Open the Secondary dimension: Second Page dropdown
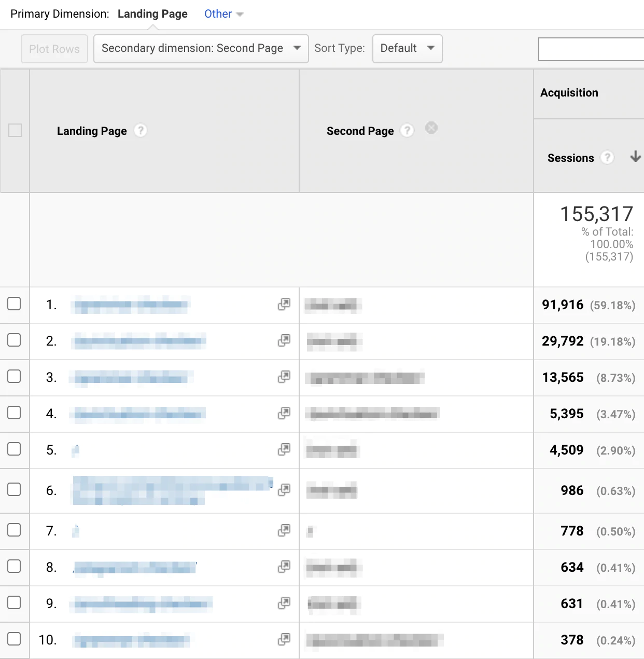Image resolution: width=644 pixels, height=659 pixels. (201, 49)
